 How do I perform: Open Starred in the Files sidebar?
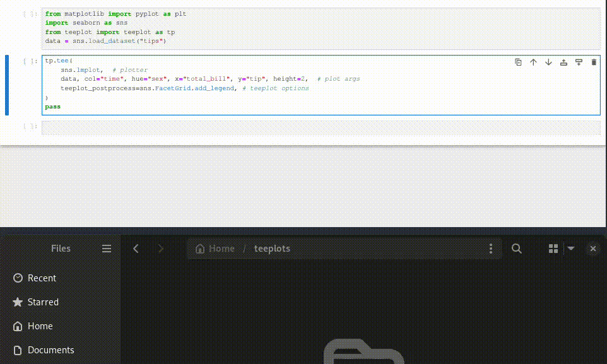click(61, 302)
